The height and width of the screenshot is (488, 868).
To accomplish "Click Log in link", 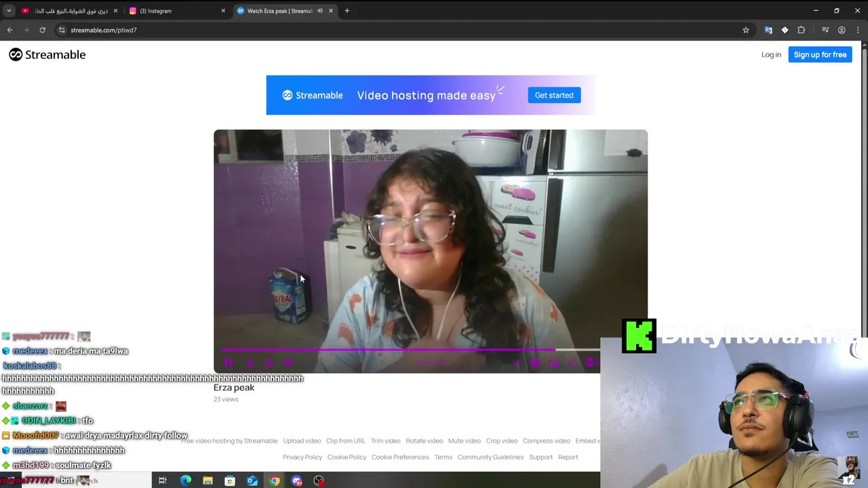I will [771, 55].
